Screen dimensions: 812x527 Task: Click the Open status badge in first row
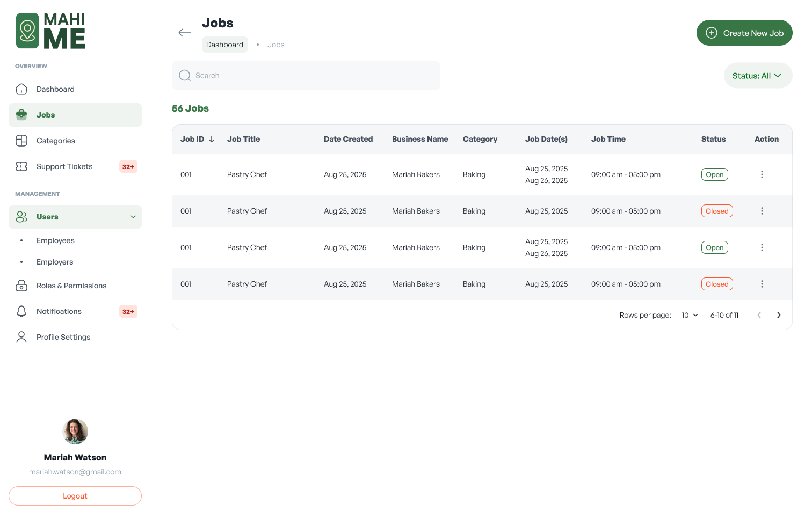tap(715, 174)
